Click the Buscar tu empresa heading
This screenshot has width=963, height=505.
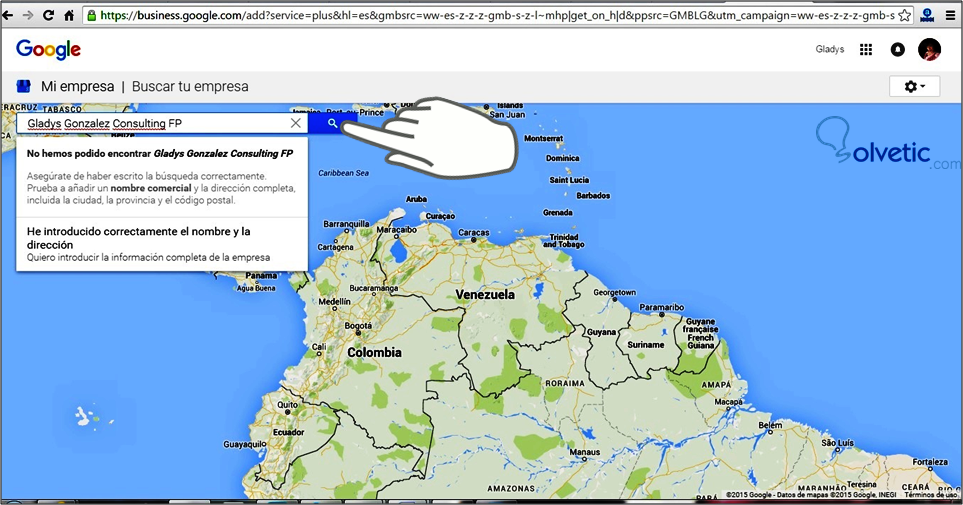(190, 87)
